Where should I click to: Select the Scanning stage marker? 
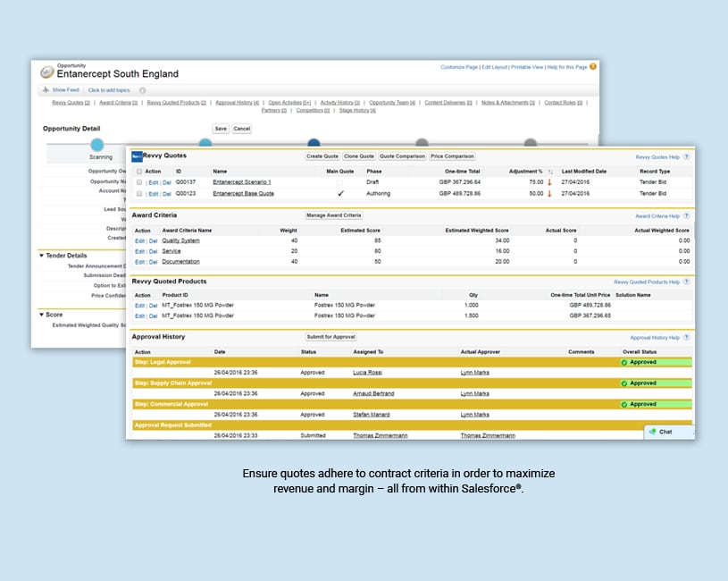[x=97, y=145]
